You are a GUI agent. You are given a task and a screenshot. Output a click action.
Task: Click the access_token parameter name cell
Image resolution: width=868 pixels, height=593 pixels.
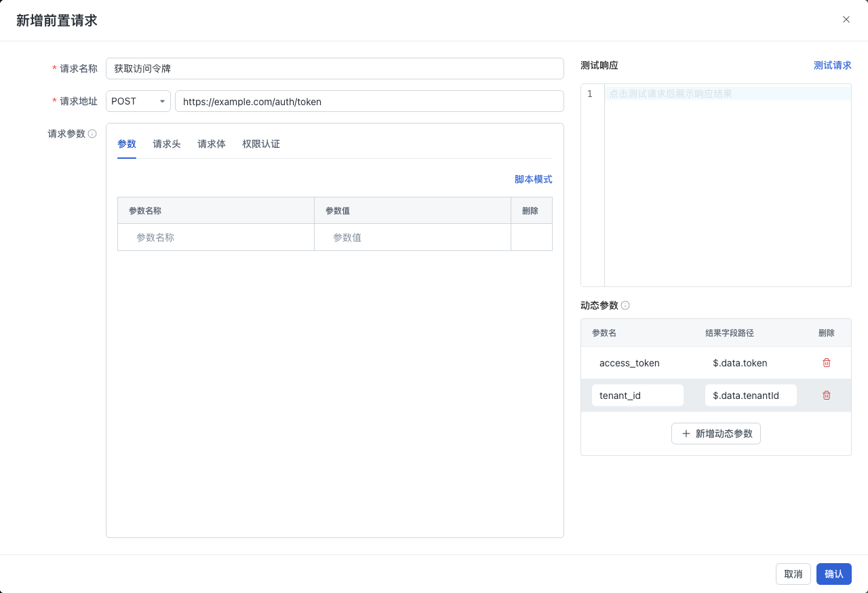point(637,363)
